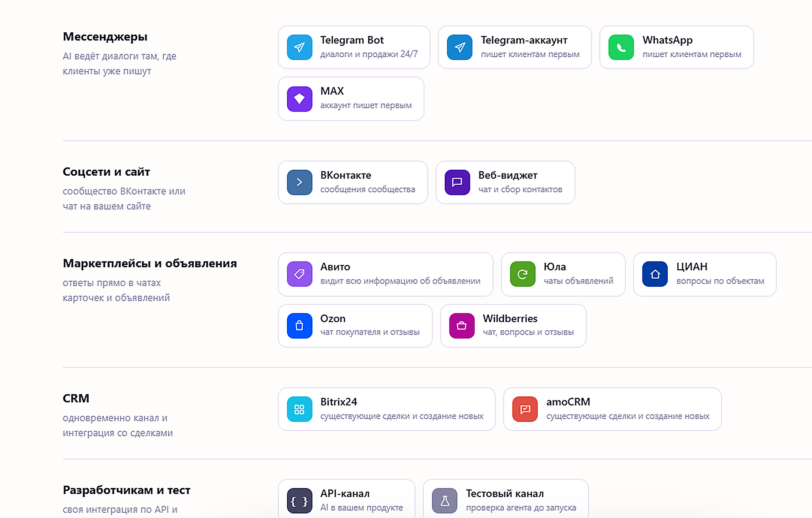Click the ВКонтакте chevron icon
812x518 pixels.
click(299, 182)
